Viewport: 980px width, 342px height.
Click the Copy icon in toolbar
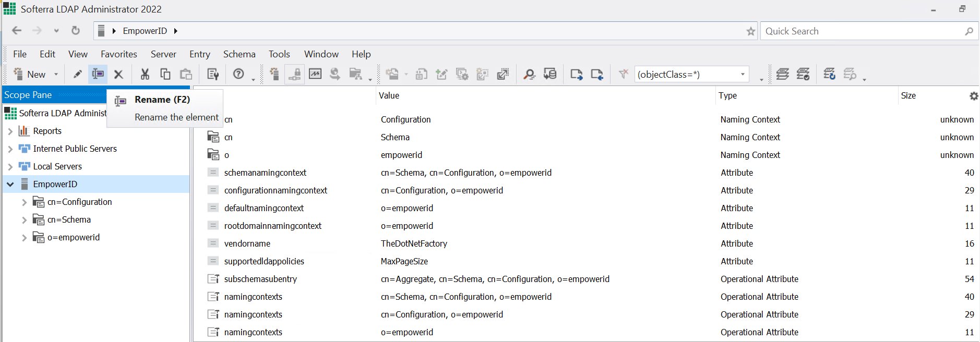[x=165, y=75]
